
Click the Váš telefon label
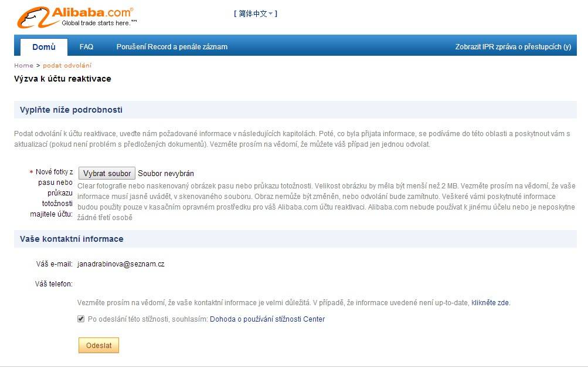53,284
